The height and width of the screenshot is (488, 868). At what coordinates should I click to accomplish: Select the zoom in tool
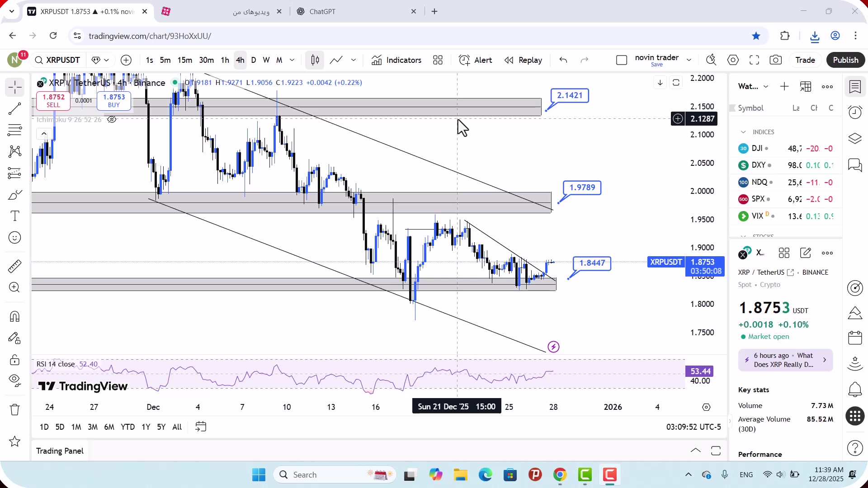coord(15,287)
